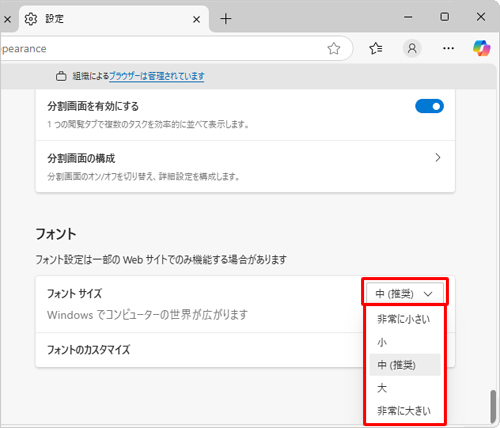Choose 中 (推奨) in the dropdown list
500x428 pixels.
(405, 365)
